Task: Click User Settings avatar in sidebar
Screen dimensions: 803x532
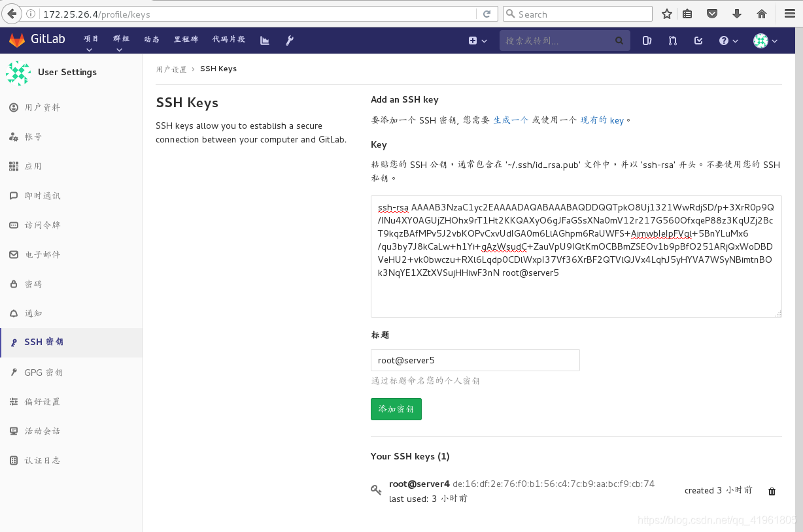Action: click(x=18, y=73)
